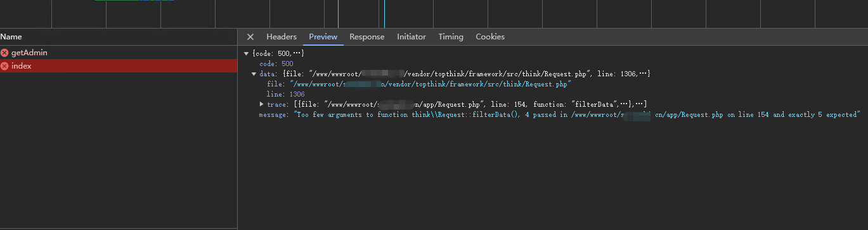Click the 'code: 500' property line
The image size is (868, 230).
pyautogui.click(x=276, y=64)
